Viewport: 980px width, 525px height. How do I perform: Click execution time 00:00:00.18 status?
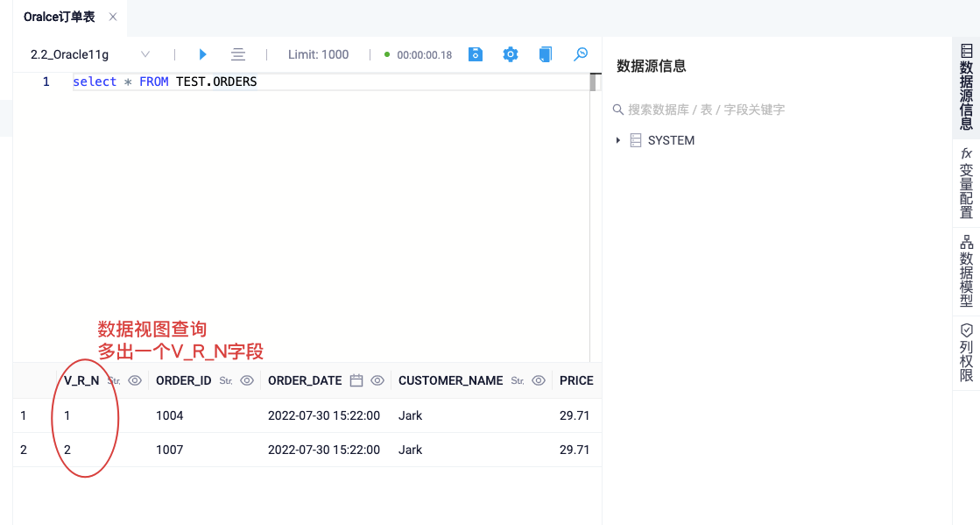pos(424,55)
